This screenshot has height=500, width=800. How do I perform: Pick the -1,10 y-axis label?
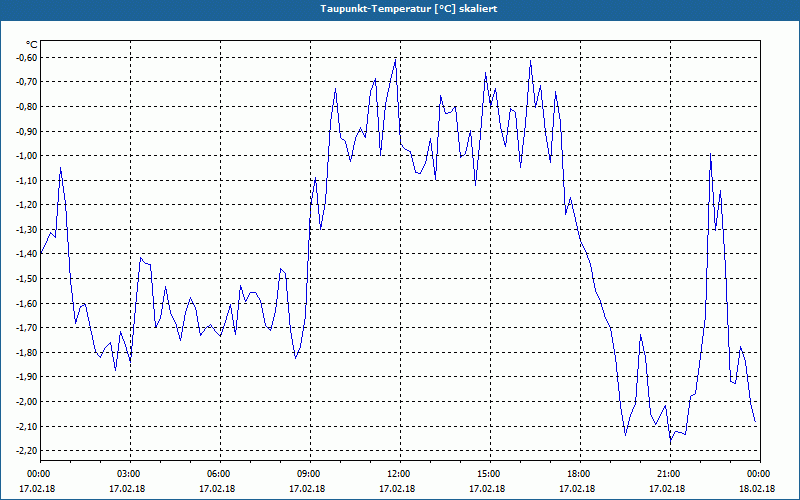pyautogui.click(x=26, y=181)
